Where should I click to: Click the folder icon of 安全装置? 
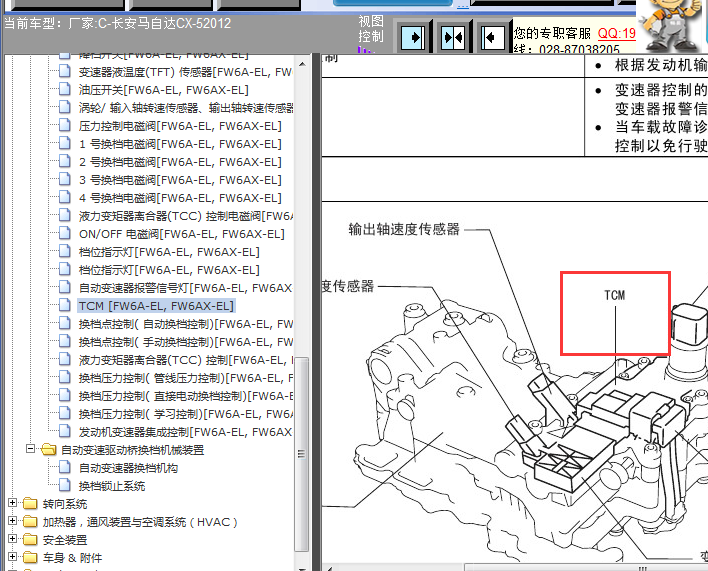pyautogui.click(x=30, y=539)
